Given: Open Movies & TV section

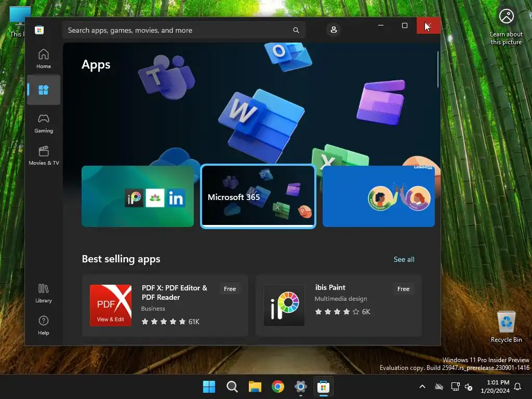Looking at the screenshot, I should pos(44,155).
